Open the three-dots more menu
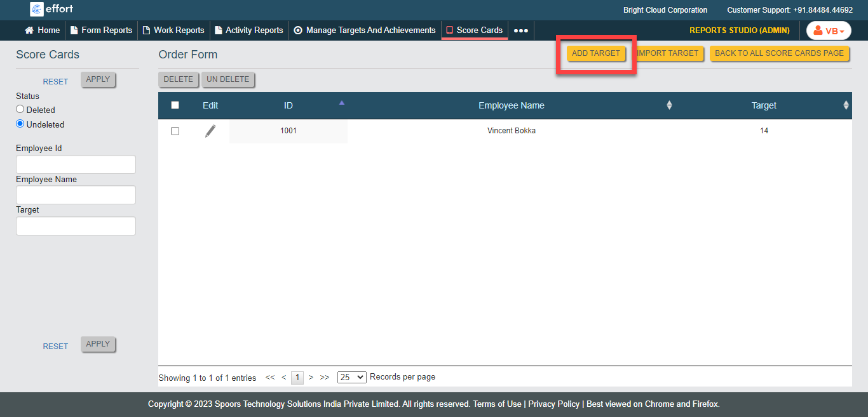Screen dimensions: 868x417 520,30
